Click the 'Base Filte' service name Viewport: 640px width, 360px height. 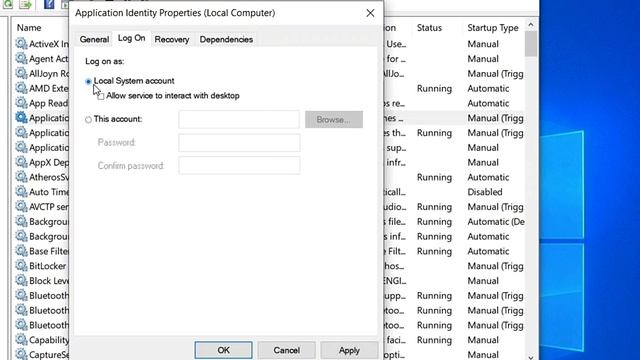pyautogui.click(x=49, y=251)
